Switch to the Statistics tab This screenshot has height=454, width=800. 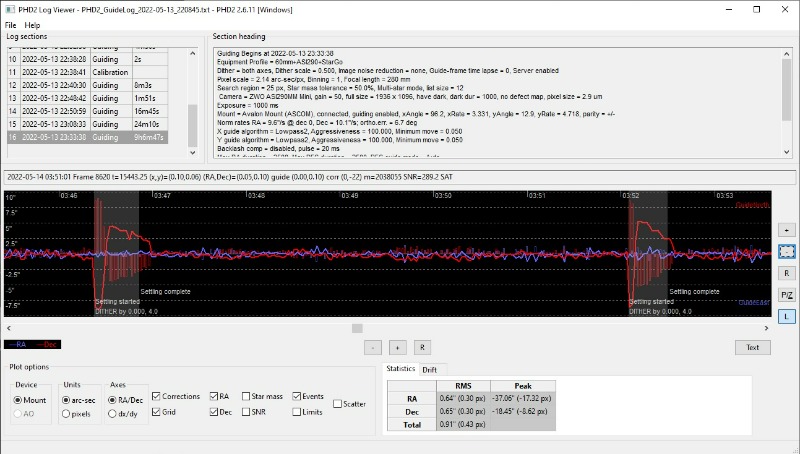tap(401, 368)
